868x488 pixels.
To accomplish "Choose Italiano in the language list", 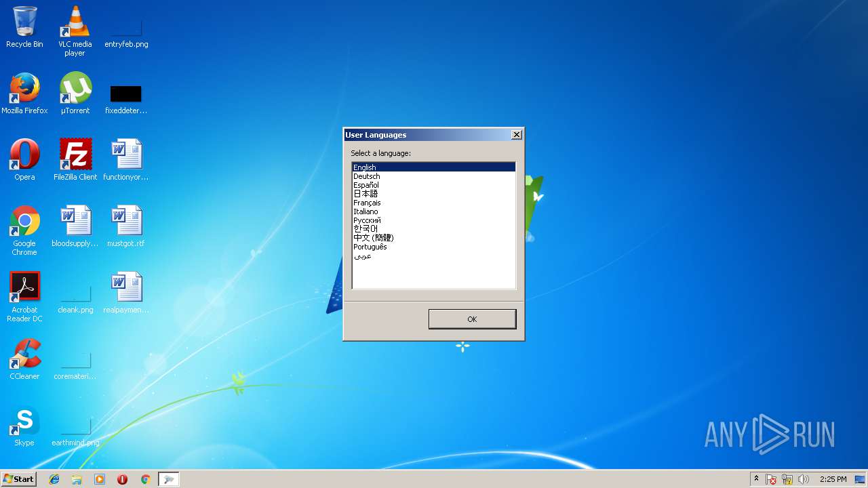I will pos(433,211).
